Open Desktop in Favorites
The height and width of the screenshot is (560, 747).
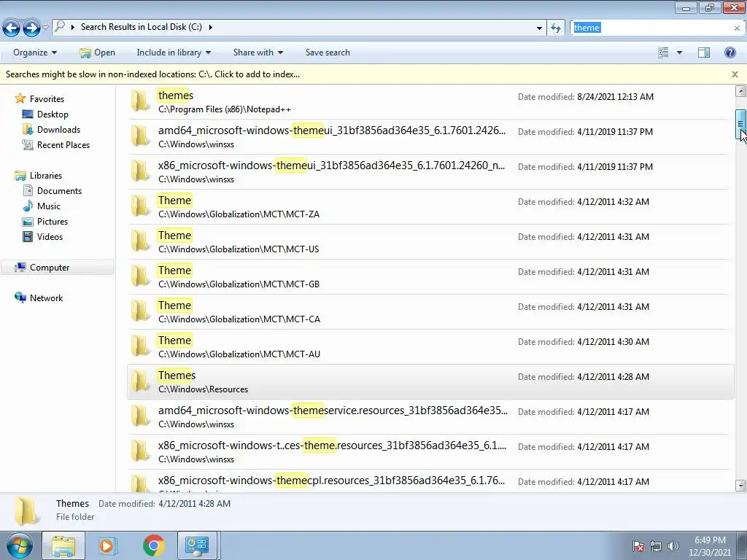point(53,114)
